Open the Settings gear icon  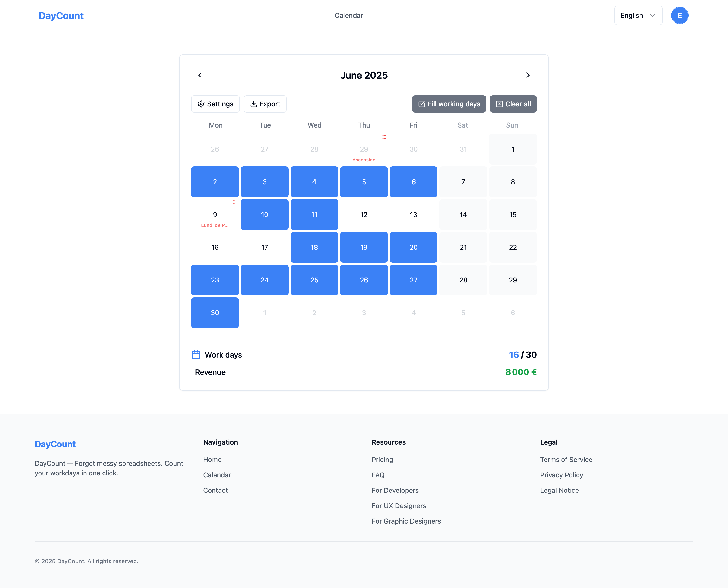tap(201, 104)
